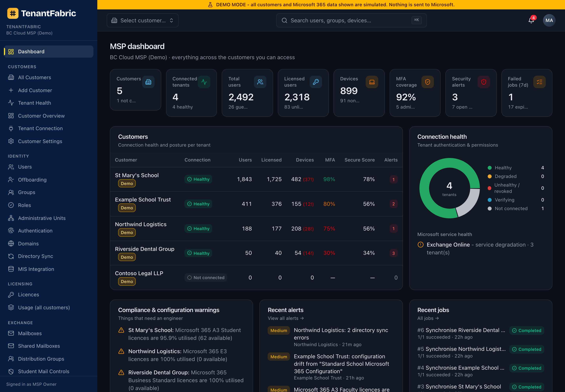Open Directory Sync sidebar item
Image resolution: width=565 pixels, height=392 pixels.
49,256
